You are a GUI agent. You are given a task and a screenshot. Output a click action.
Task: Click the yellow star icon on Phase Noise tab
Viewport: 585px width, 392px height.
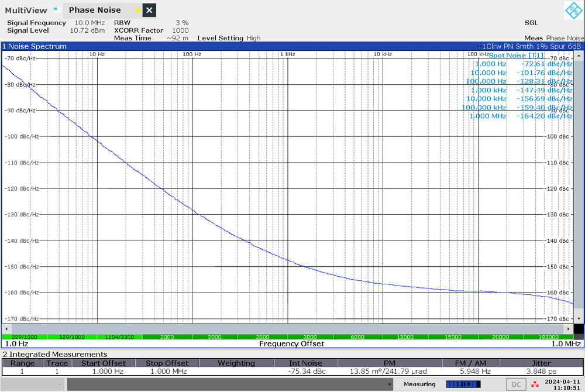click(137, 10)
